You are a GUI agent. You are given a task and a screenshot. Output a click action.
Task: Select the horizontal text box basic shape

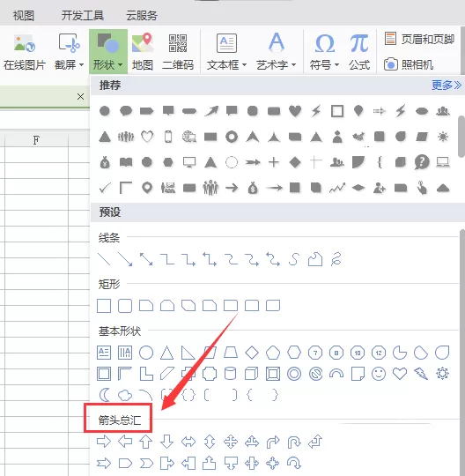point(104,353)
